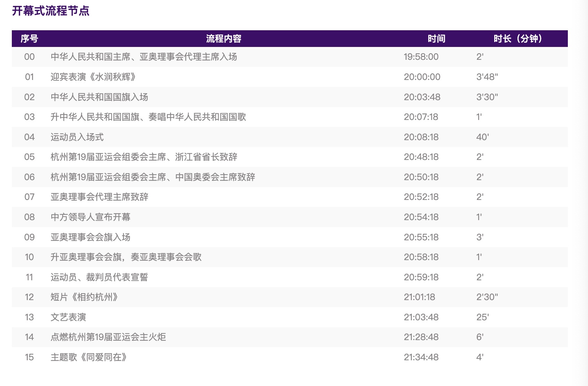588x386 pixels.
Task: Click the time 20:50:18
Action: [421, 177]
